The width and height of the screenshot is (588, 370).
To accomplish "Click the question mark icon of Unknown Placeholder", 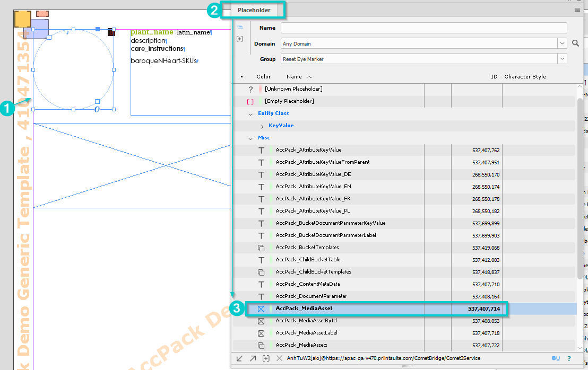I will point(250,89).
